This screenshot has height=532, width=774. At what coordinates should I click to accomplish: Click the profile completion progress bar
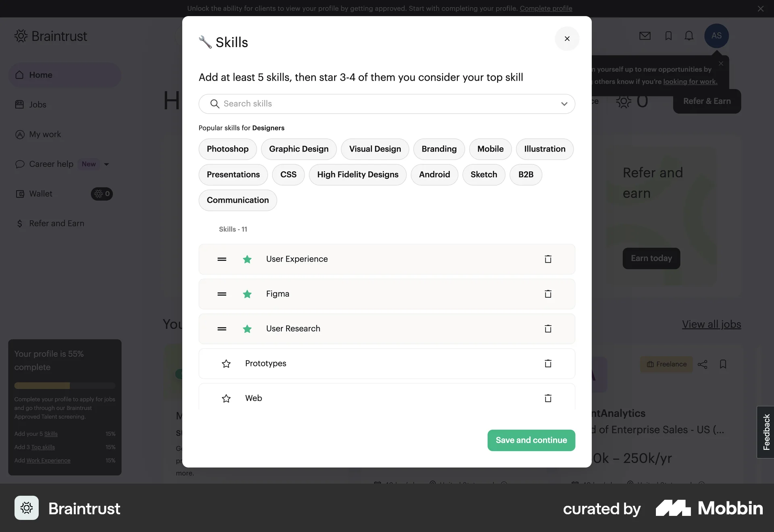tap(64, 386)
